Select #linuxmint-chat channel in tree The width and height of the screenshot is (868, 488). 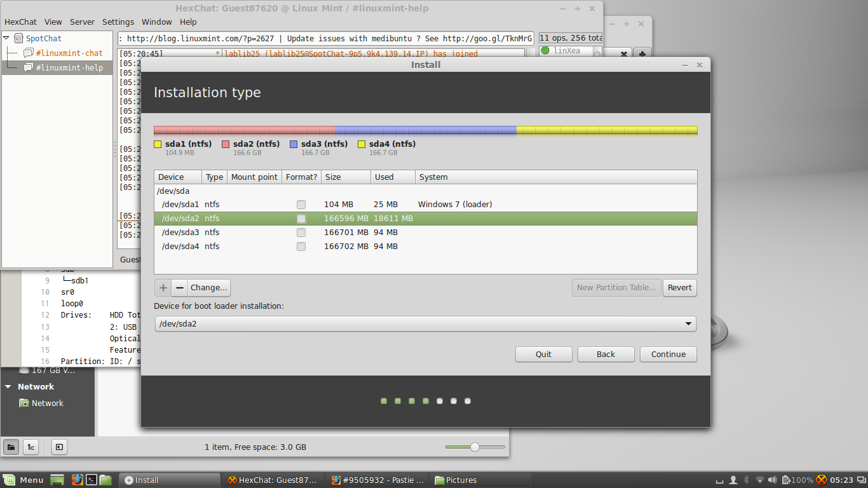pos(69,53)
